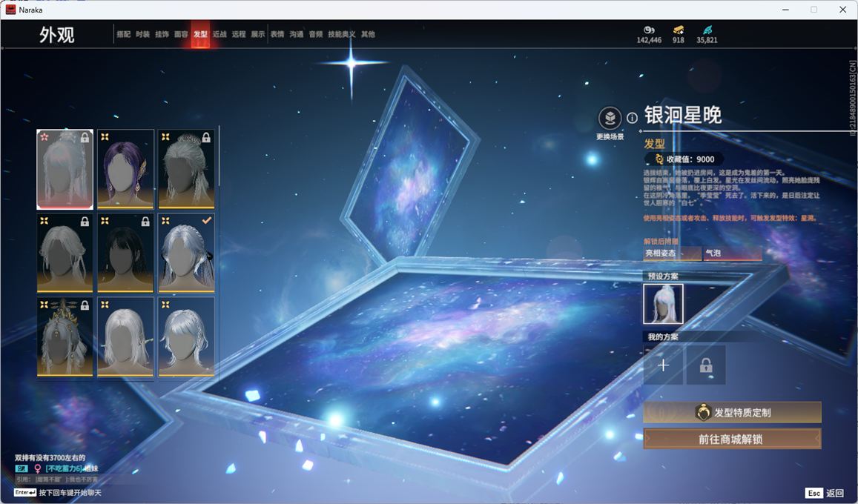858x504 pixels.
Task: Open the 技能奥义 tab
Action: [341, 34]
